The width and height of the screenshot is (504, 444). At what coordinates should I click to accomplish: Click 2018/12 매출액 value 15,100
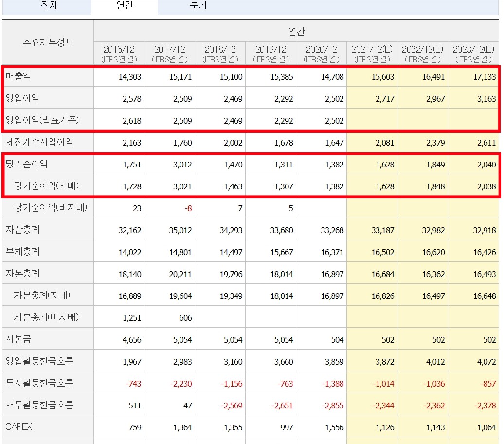231,77
